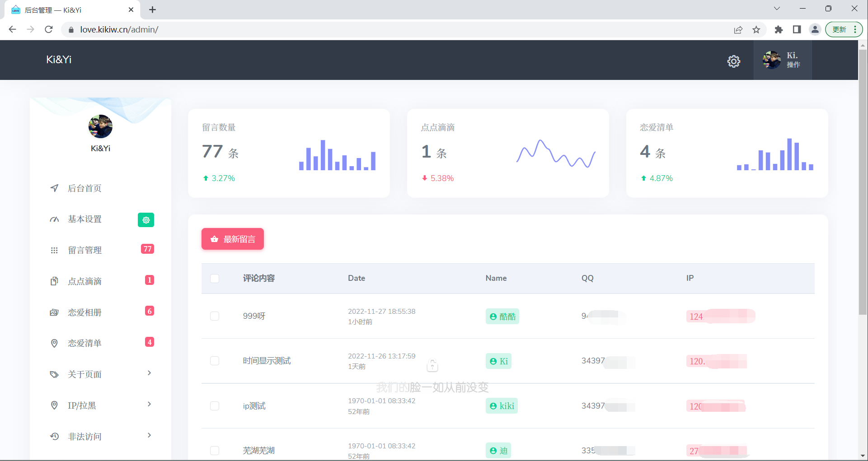Expand the 关于页面 submenu
This screenshot has width=868, height=461.
pyautogui.click(x=149, y=373)
